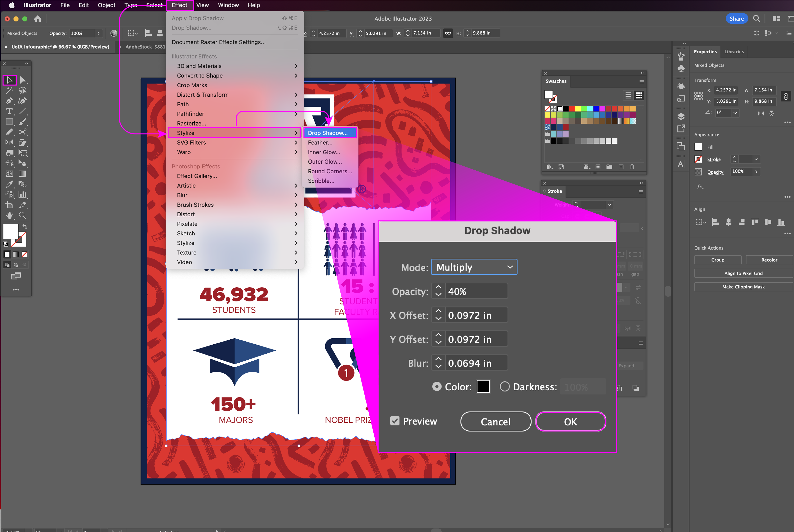Switch to the Libraries tab
Image resolution: width=794 pixels, height=532 pixels.
point(734,52)
